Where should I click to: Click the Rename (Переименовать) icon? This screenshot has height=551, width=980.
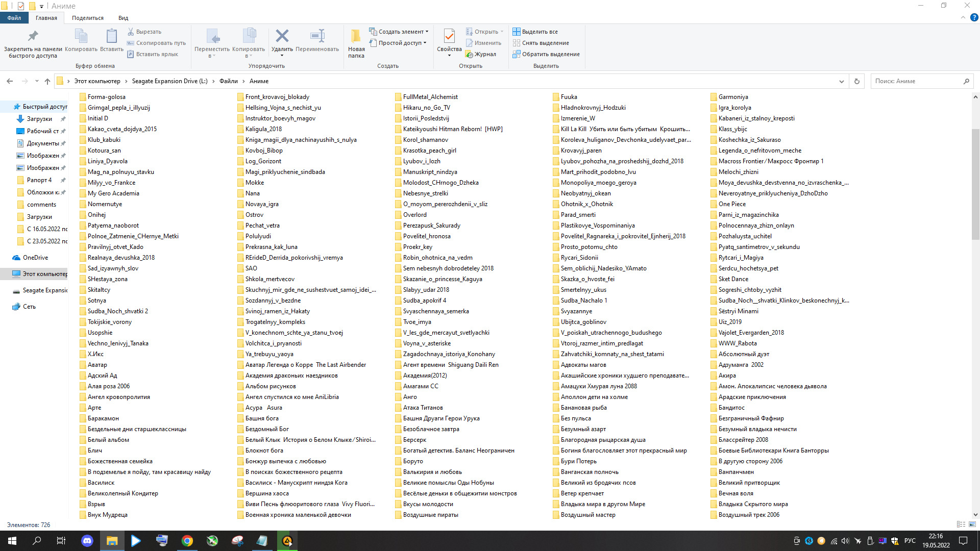(317, 36)
